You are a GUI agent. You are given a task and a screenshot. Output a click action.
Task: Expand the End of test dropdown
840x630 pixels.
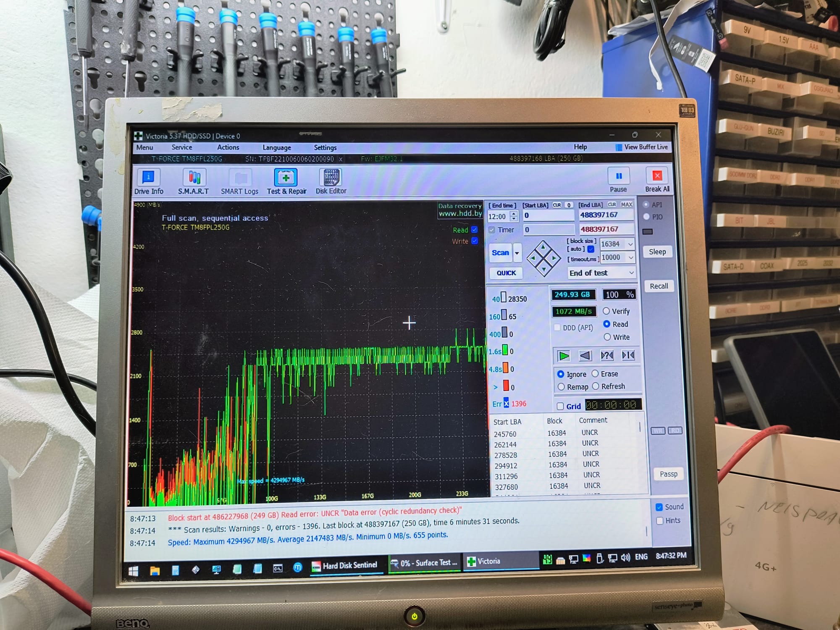[x=631, y=273]
